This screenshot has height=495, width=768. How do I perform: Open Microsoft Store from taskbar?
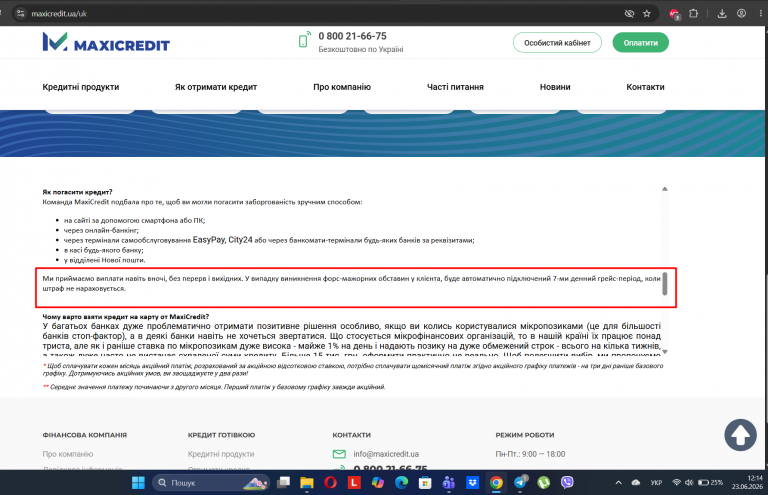(x=425, y=483)
